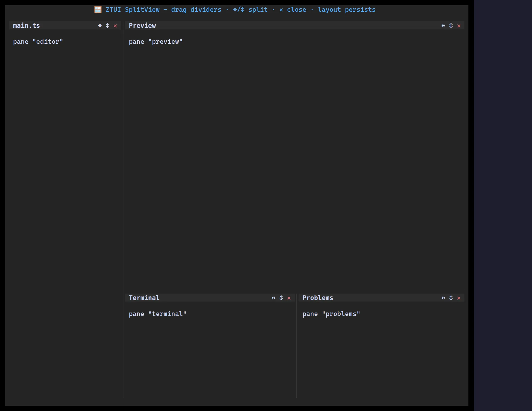Split the Problems pane horizontally
This screenshot has width=532, height=411.
point(443,298)
